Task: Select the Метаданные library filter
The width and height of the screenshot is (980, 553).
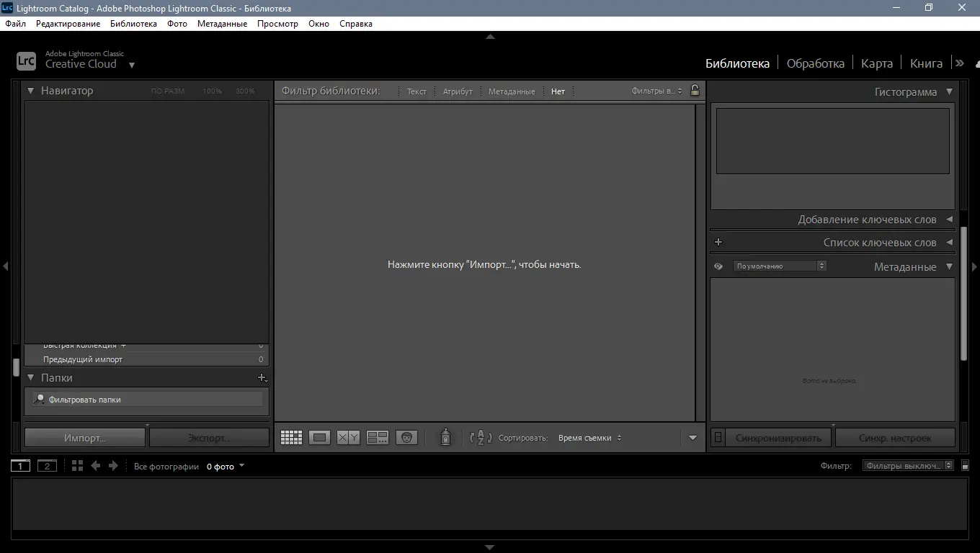Action: click(x=512, y=91)
